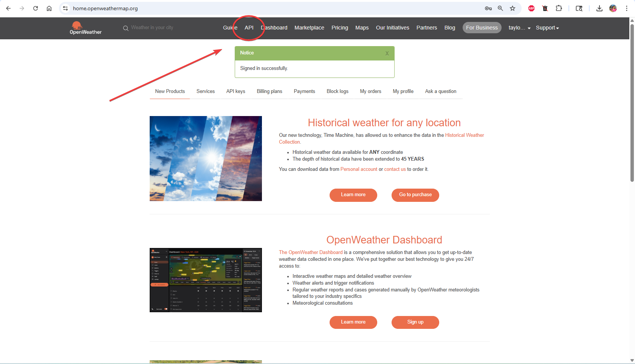Click the vertical page scrollbar thumb
Image resolution: width=635 pixels, height=364 pixels.
pyautogui.click(x=632, y=102)
